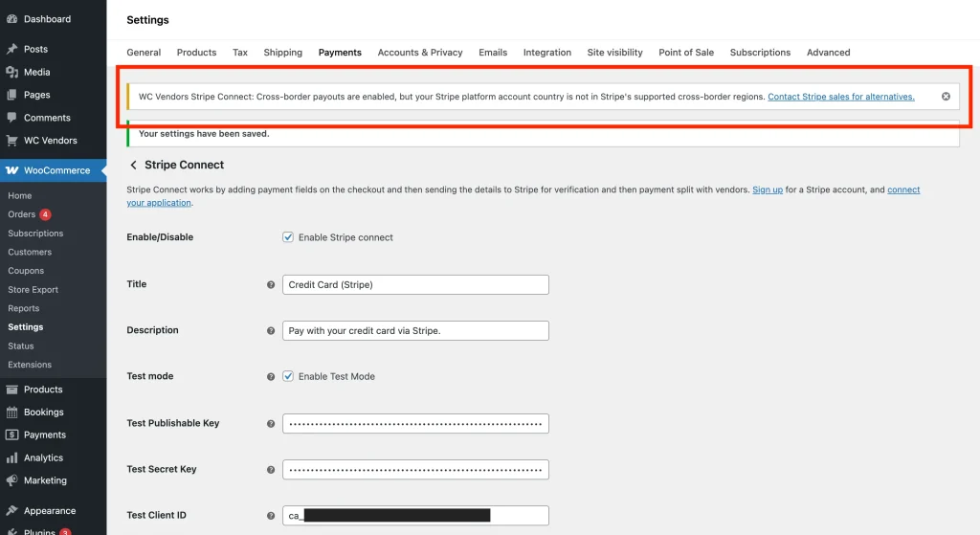This screenshot has width=980, height=535.
Task: Click the Test Publishable Key field
Action: (x=415, y=424)
